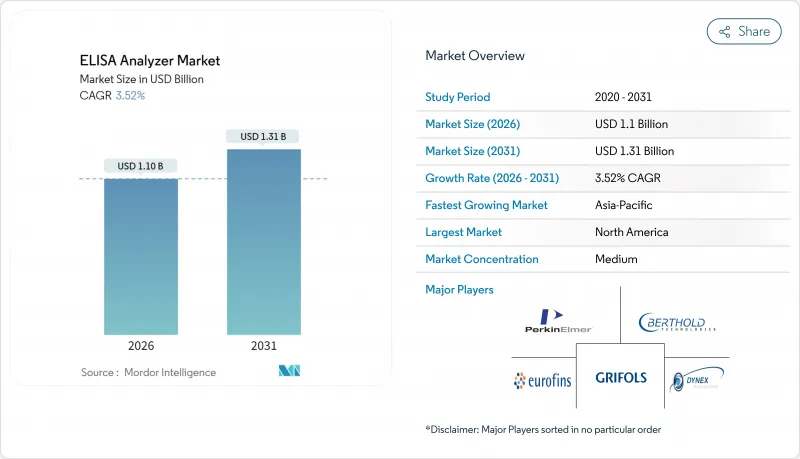The height and width of the screenshot is (459, 800).
Task: Click the USD 1.31 B bar label
Action: 264,136
